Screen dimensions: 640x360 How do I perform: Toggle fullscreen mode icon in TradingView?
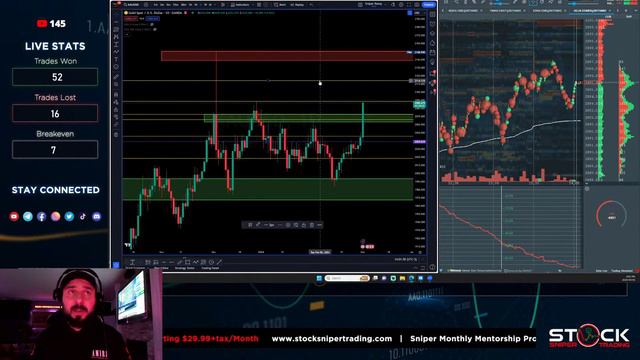409,4
